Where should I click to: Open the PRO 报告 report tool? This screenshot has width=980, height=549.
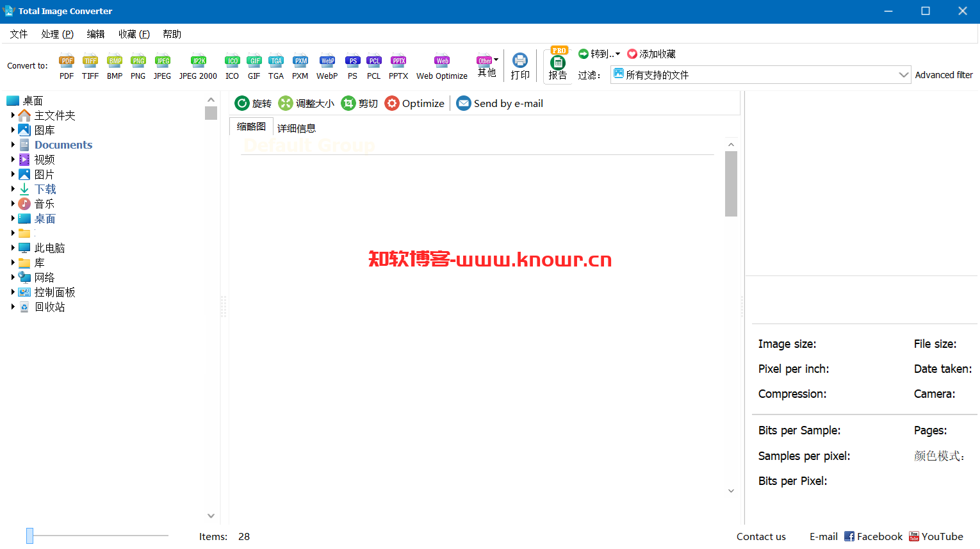pyautogui.click(x=558, y=64)
